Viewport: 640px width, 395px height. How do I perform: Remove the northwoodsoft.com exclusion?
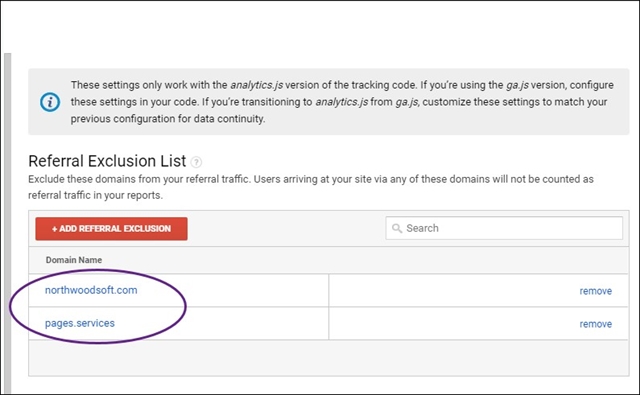[596, 291]
